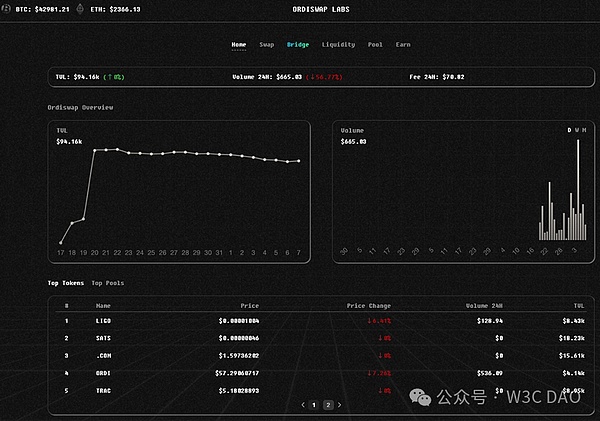
Task: Go to page 2 of tokens
Action: tap(327, 405)
